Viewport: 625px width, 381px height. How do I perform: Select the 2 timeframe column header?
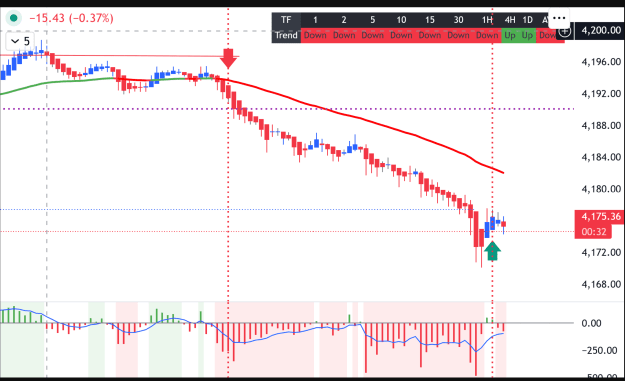pos(344,20)
